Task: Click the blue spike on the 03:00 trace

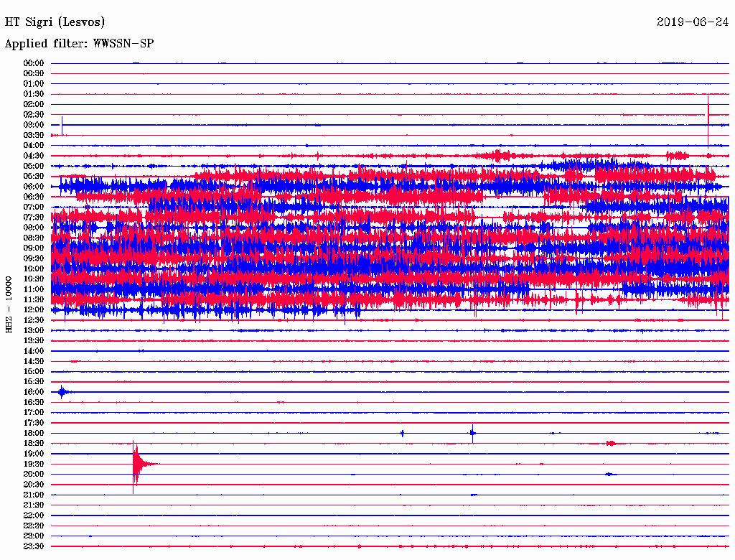Action: 62,126
